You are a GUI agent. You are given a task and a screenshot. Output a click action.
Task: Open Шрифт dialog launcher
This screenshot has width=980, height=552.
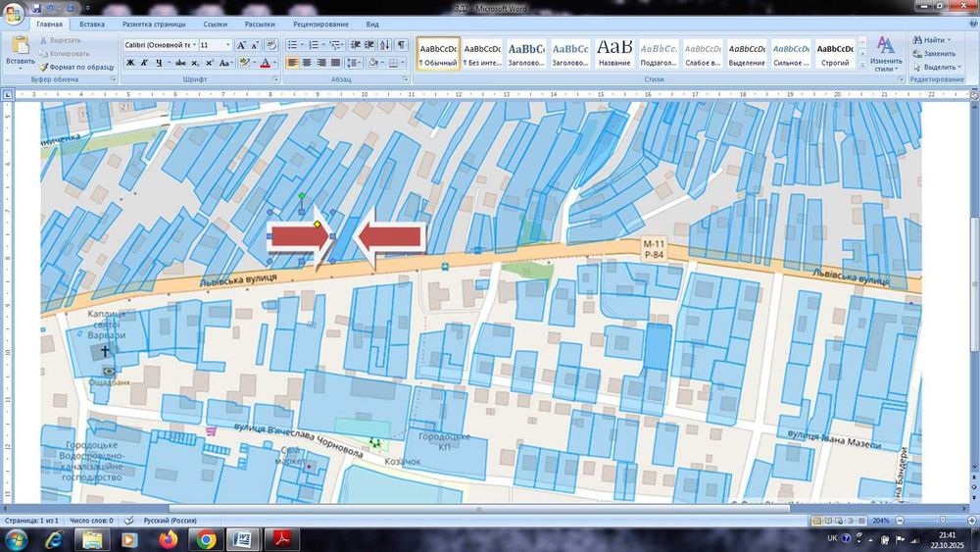[x=275, y=79]
